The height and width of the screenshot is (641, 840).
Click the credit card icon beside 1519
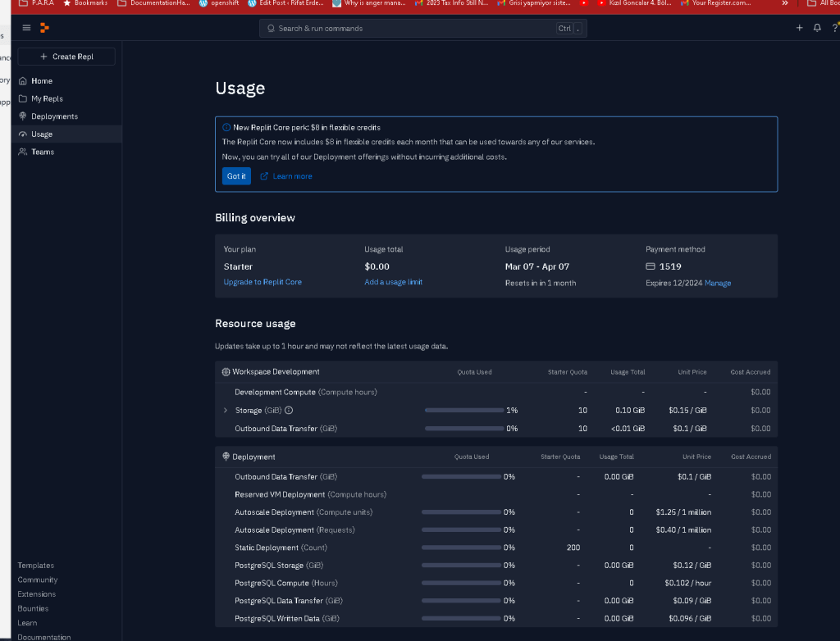[651, 266]
